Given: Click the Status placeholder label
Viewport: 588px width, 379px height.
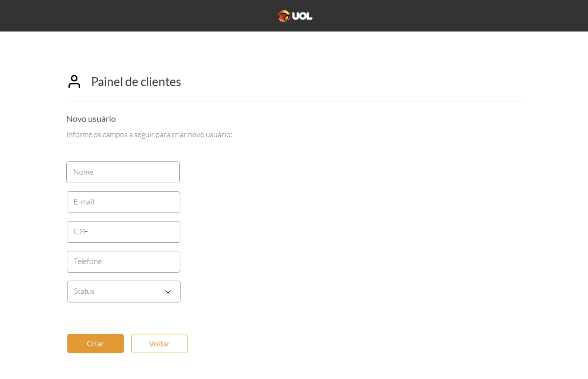Looking at the screenshot, I should click(x=84, y=292).
